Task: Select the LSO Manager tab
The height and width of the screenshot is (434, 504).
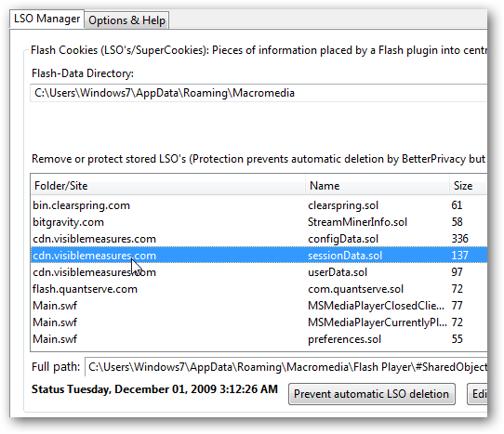Action: pos(46,19)
